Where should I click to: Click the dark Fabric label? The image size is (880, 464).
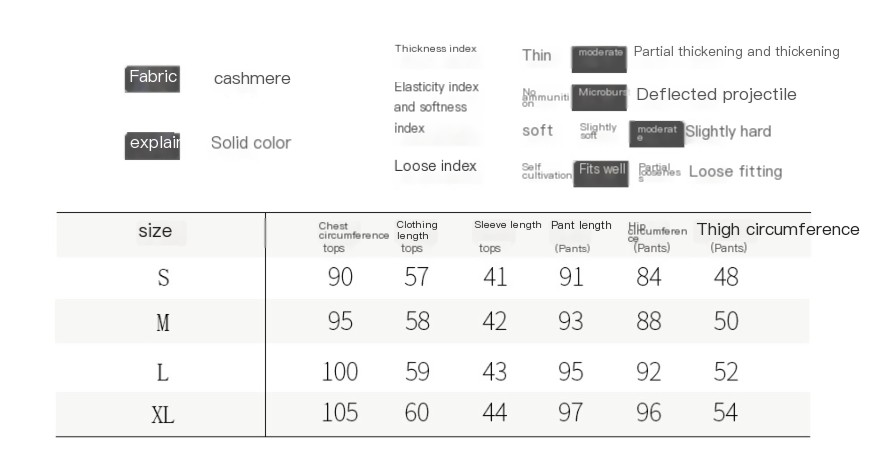(x=152, y=79)
